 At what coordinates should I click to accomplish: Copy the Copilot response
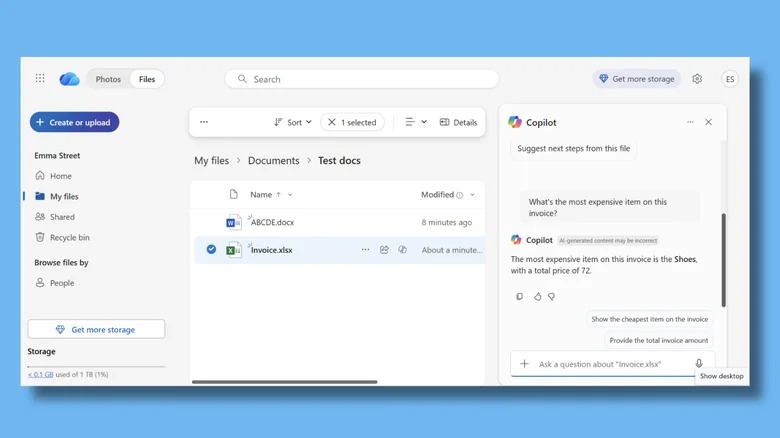(519, 296)
